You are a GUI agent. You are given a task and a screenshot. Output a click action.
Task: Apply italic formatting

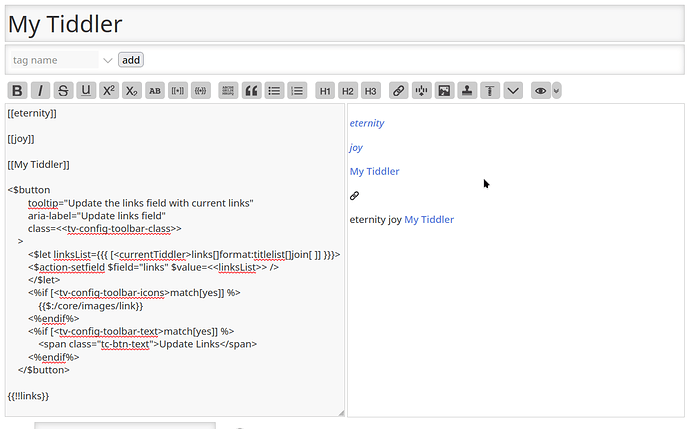tap(40, 91)
